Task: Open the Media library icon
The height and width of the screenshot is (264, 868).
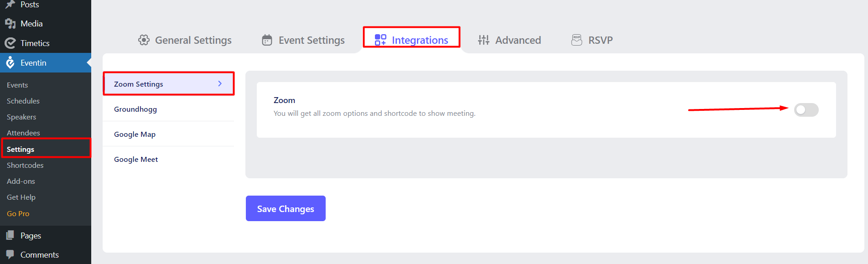Action: tap(10, 23)
